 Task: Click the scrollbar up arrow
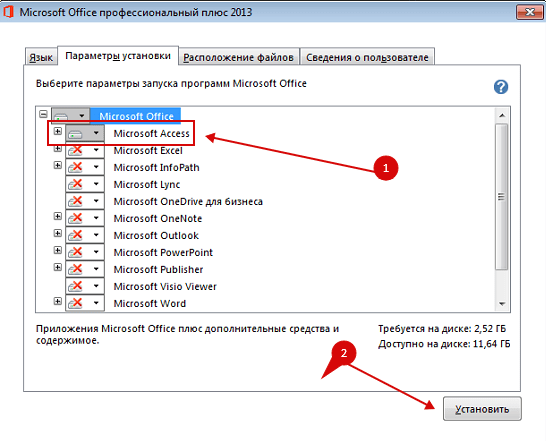pos(502,115)
